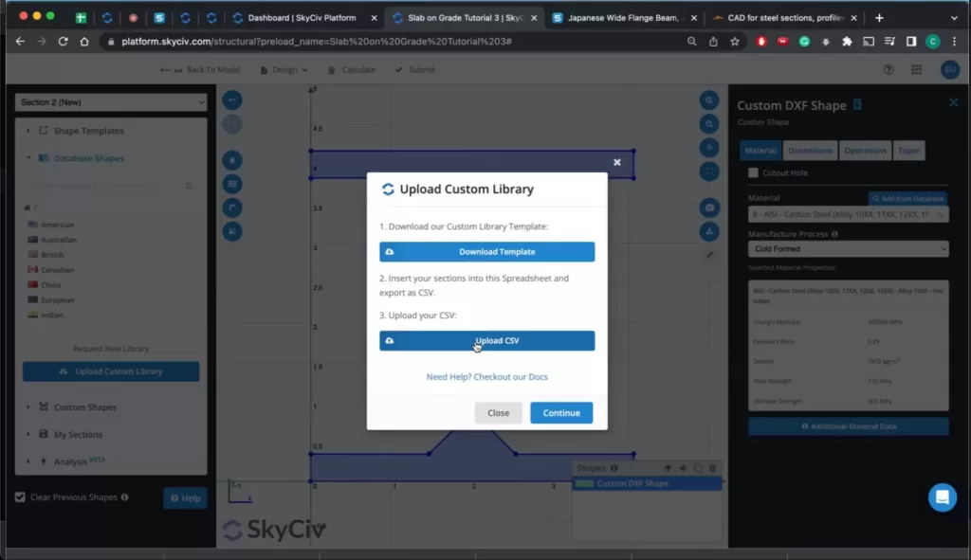Open the apps grid icon in header
971x560 pixels.
(917, 70)
